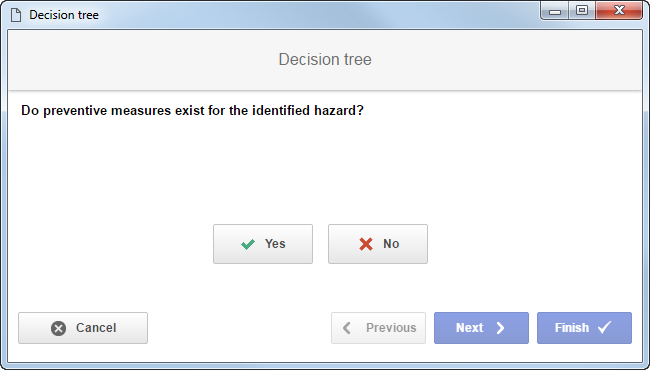Complete the wizard with the Finish label

(x=572, y=328)
